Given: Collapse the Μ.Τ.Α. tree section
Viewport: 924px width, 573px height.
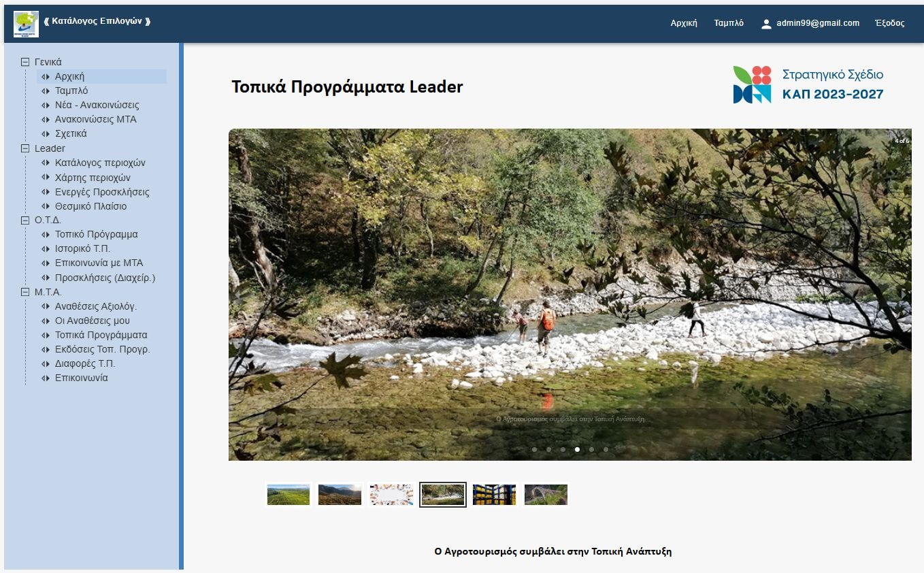Looking at the screenshot, I should pos(26,292).
